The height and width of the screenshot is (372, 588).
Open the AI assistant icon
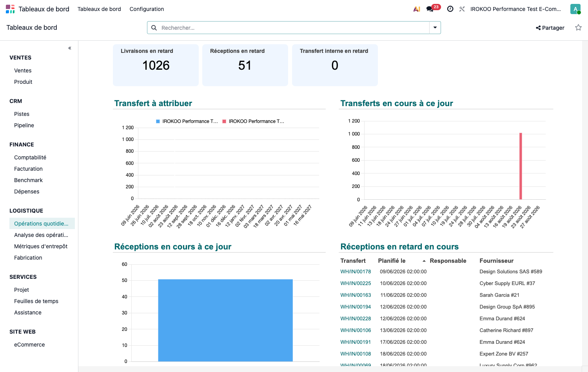pyautogui.click(x=417, y=9)
